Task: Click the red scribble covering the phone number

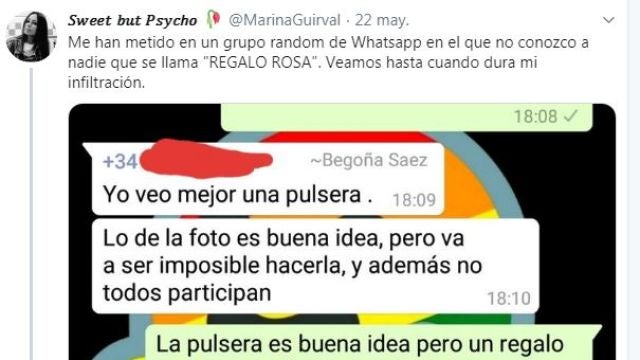Action: tap(206, 159)
